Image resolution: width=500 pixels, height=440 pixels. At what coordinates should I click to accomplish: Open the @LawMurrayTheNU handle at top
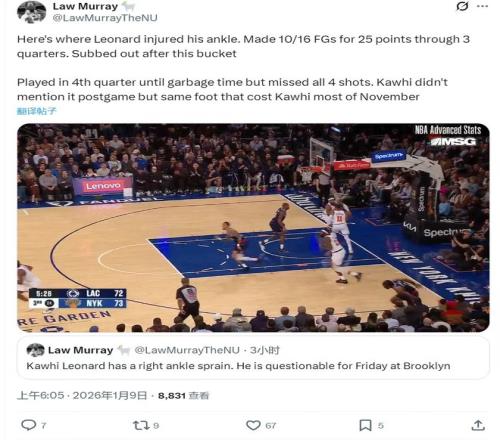(x=105, y=18)
